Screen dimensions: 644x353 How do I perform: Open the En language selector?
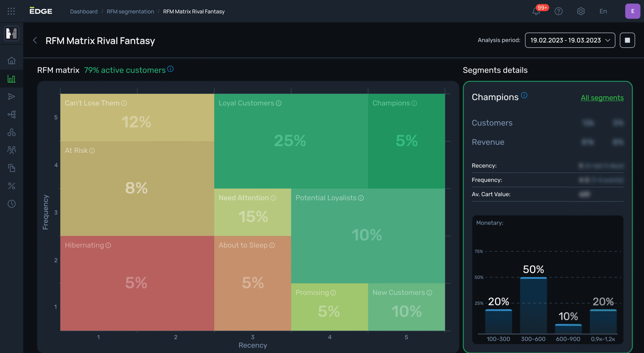tap(603, 11)
